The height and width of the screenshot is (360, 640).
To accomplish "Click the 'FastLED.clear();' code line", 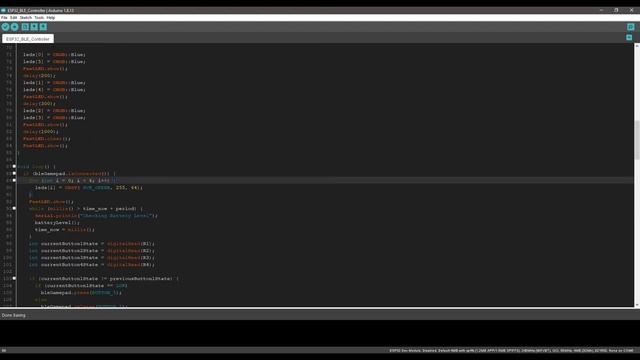I will (x=47, y=138).
